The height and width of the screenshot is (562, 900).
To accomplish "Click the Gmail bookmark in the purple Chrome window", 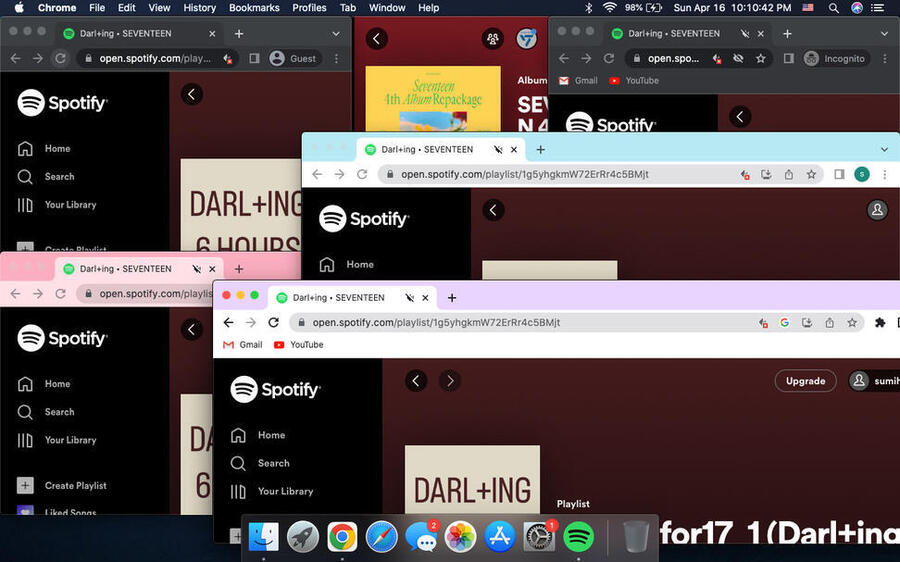I will point(242,345).
